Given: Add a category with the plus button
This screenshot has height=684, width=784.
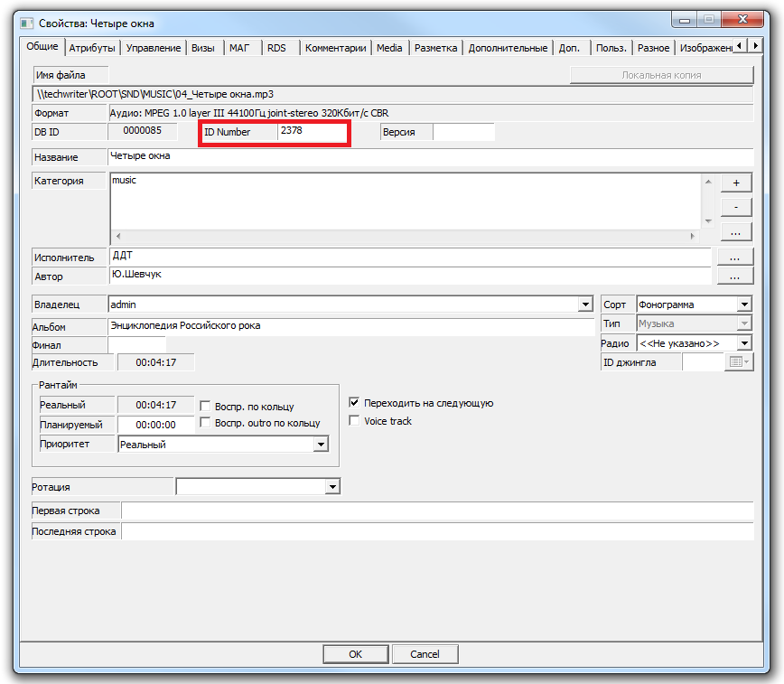Looking at the screenshot, I should click(736, 183).
